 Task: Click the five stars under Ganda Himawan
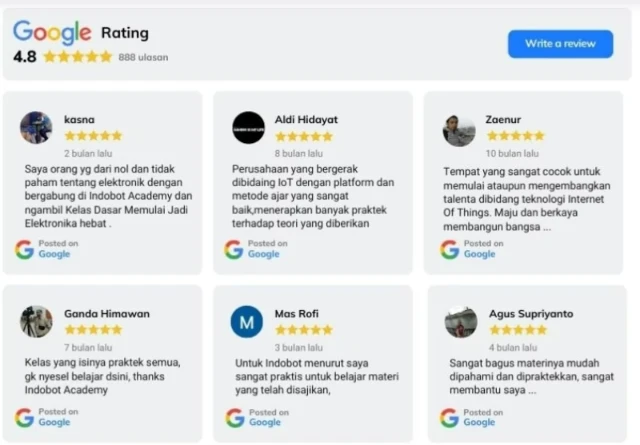pyautogui.click(x=93, y=329)
